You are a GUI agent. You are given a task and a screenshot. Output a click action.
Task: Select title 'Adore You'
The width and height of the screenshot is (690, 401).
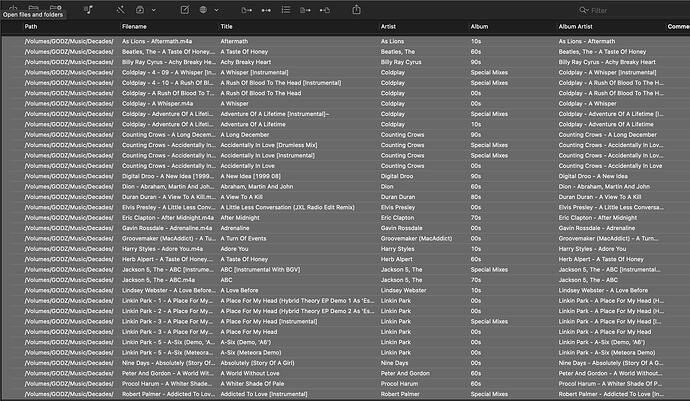click(234, 249)
